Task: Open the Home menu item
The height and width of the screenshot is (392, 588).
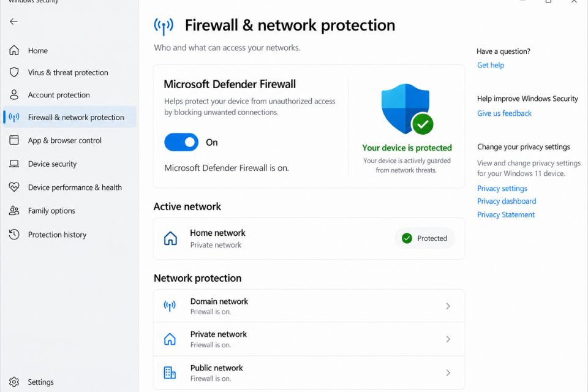Action: [x=70, y=50]
